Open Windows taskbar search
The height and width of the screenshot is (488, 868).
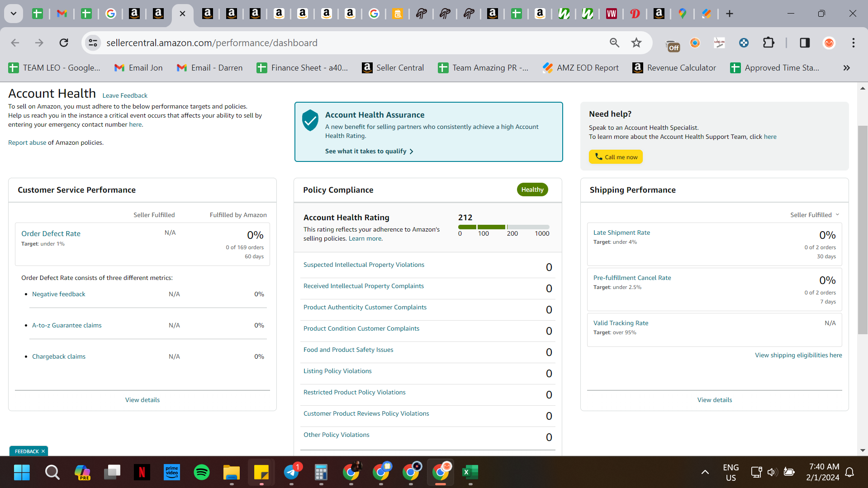point(52,473)
